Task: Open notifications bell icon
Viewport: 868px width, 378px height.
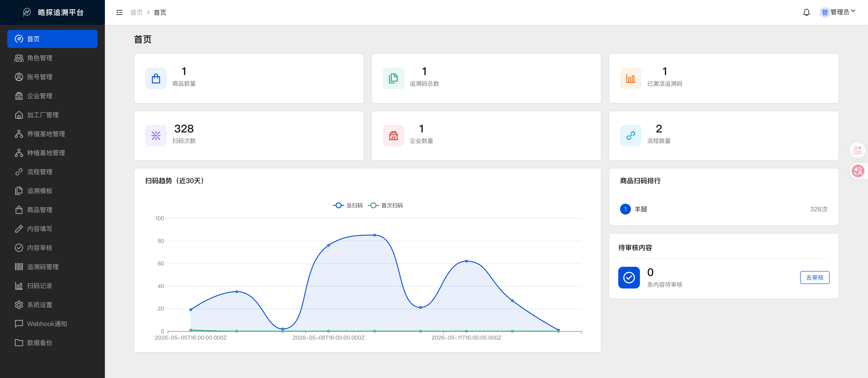Action: [806, 12]
